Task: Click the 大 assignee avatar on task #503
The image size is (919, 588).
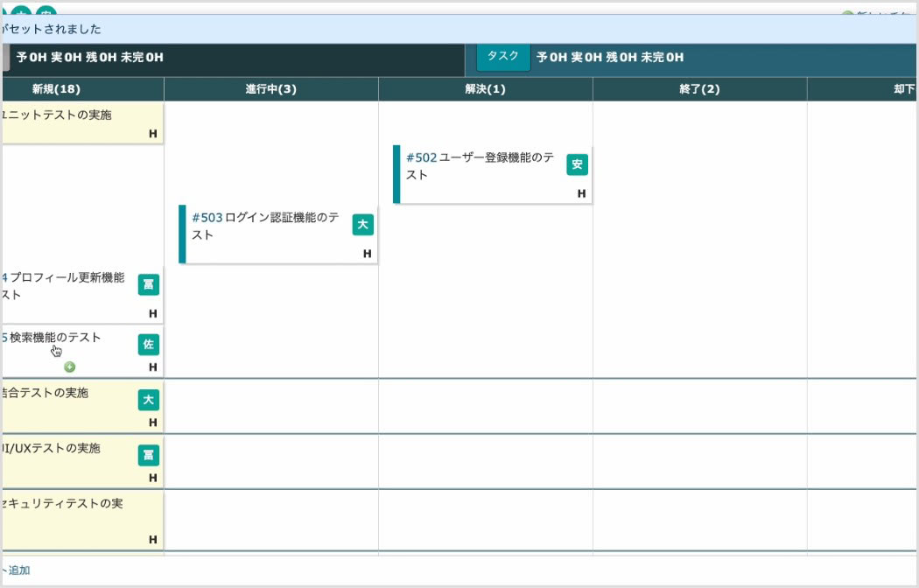Action: point(363,225)
